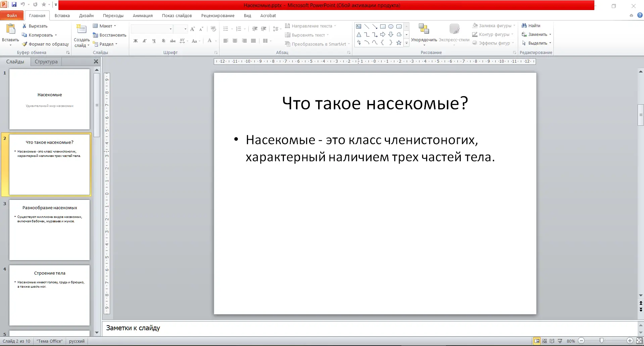Image resolution: width=644 pixels, height=346 pixels.
Task: Open the Файл tab
Action: (12, 15)
